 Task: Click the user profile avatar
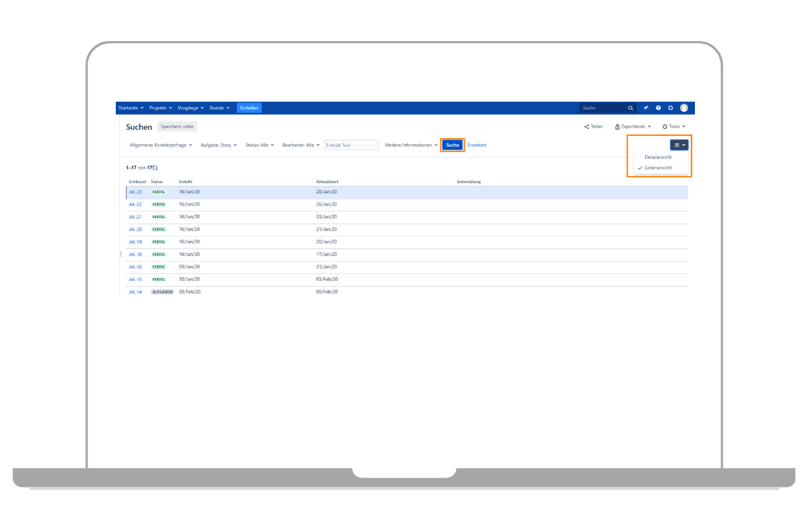coord(684,108)
